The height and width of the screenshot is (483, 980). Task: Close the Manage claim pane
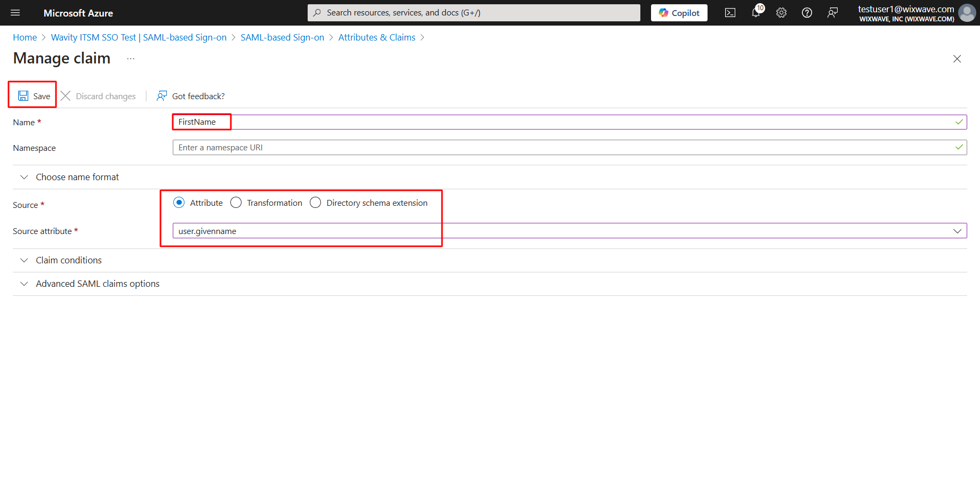coord(957,59)
